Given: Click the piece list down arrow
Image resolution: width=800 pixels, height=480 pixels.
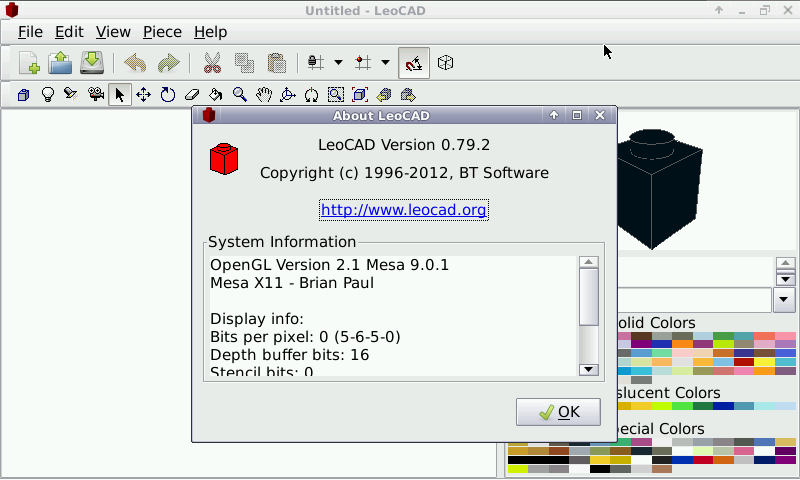Looking at the screenshot, I should [x=786, y=279].
